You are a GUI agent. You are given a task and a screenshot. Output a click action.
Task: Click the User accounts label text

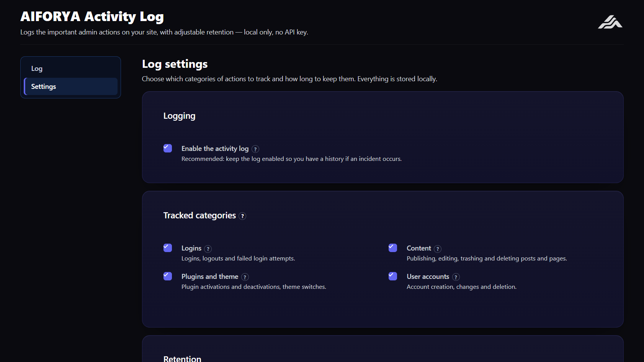coord(428,277)
